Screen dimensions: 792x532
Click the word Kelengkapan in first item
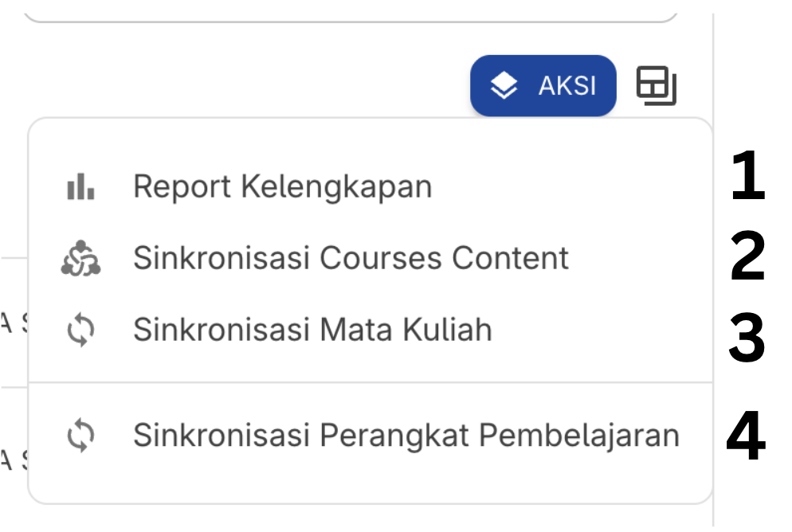click(x=336, y=188)
